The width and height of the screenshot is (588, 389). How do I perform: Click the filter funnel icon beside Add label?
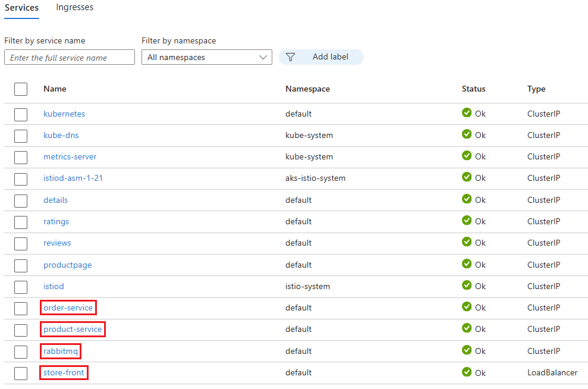click(x=290, y=57)
